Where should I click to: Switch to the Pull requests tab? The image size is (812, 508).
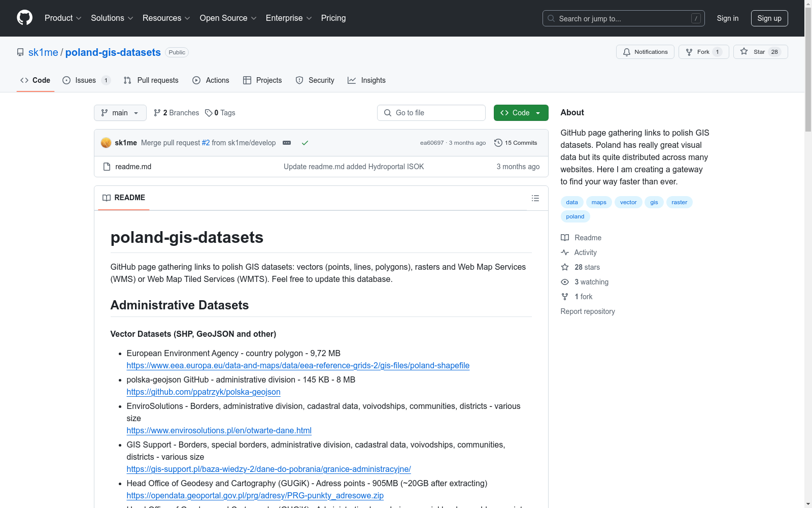click(x=151, y=80)
